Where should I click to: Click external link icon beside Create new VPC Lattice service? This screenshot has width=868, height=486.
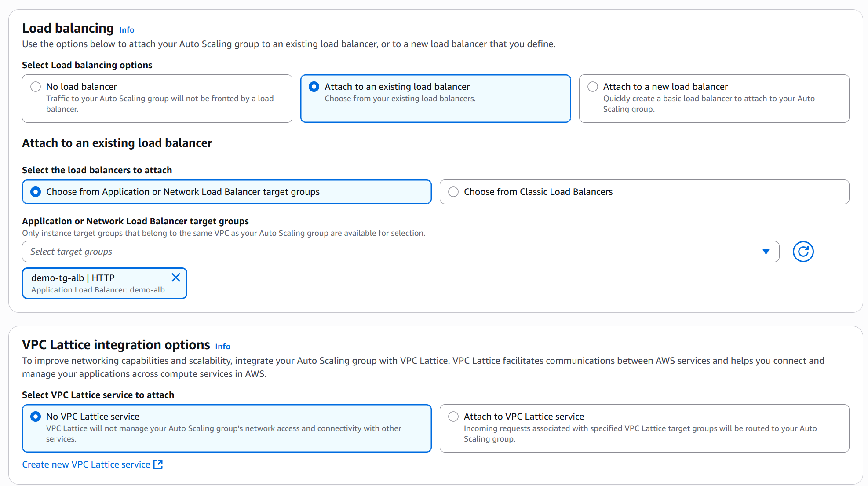[x=158, y=464]
